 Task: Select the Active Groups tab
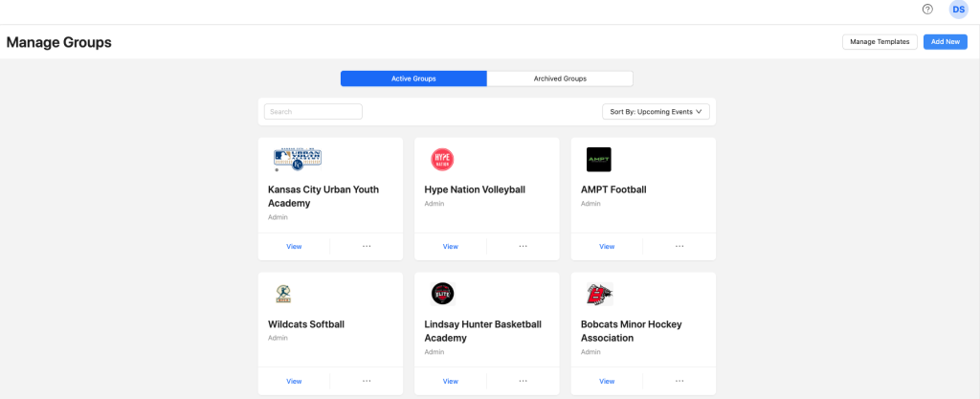tap(413, 78)
